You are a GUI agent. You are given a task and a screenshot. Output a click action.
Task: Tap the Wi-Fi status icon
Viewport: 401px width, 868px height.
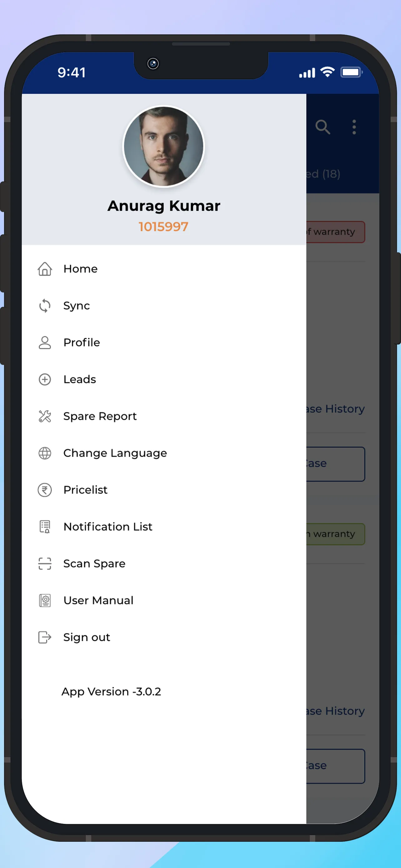pos(327,72)
